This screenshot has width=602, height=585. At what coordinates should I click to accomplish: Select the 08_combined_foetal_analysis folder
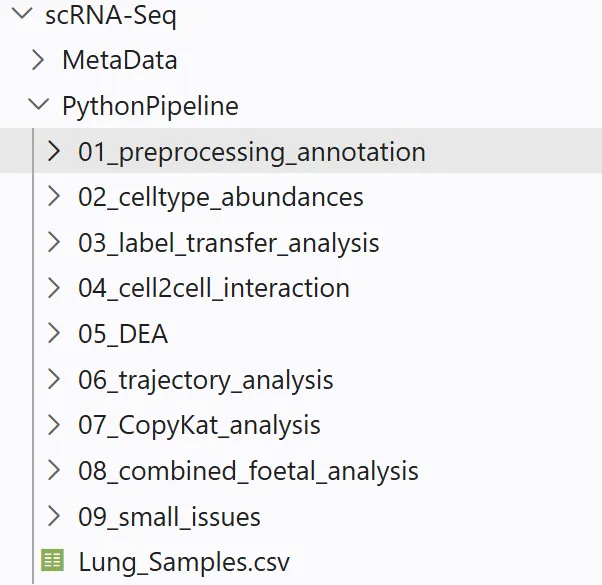pos(248,471)
